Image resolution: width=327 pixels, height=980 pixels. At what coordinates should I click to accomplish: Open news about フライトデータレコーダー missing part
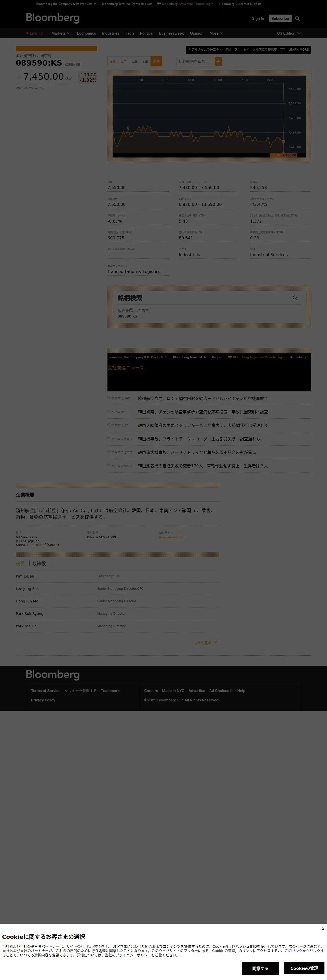(199, 439)
